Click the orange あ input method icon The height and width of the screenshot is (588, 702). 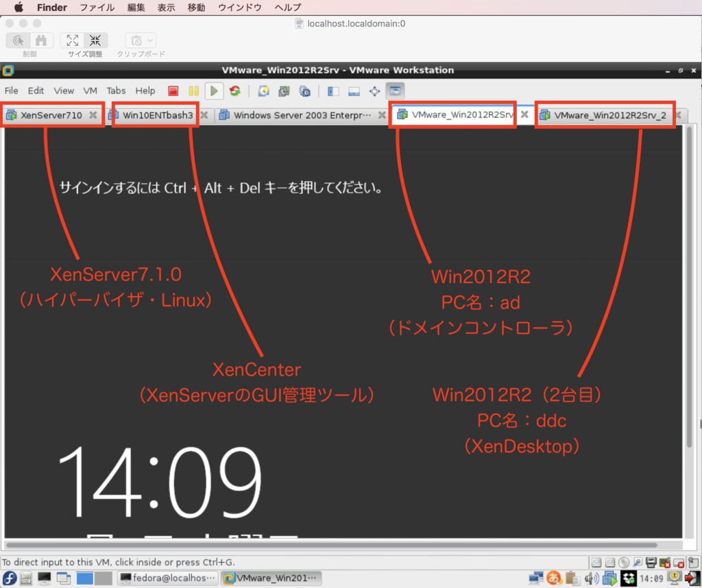pyautogui.click(x=554, y=578)
